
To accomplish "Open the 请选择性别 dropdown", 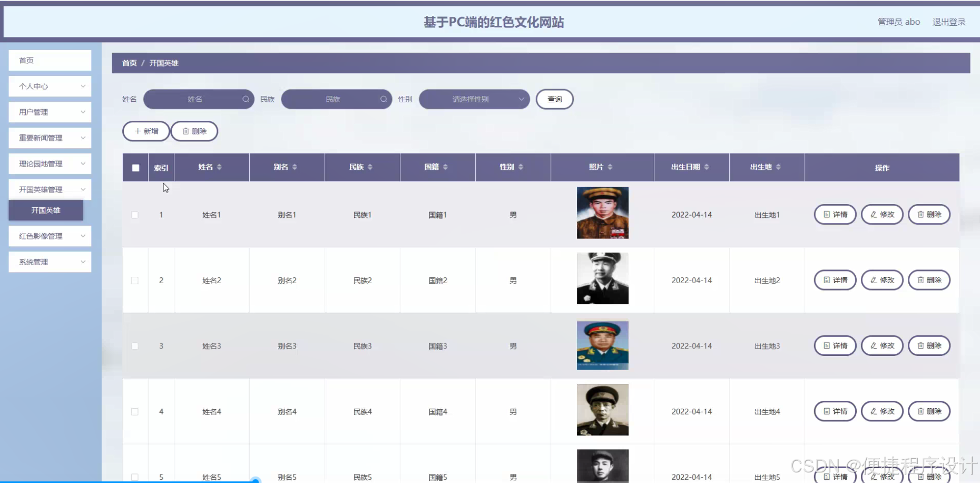I will coord(474,99).
